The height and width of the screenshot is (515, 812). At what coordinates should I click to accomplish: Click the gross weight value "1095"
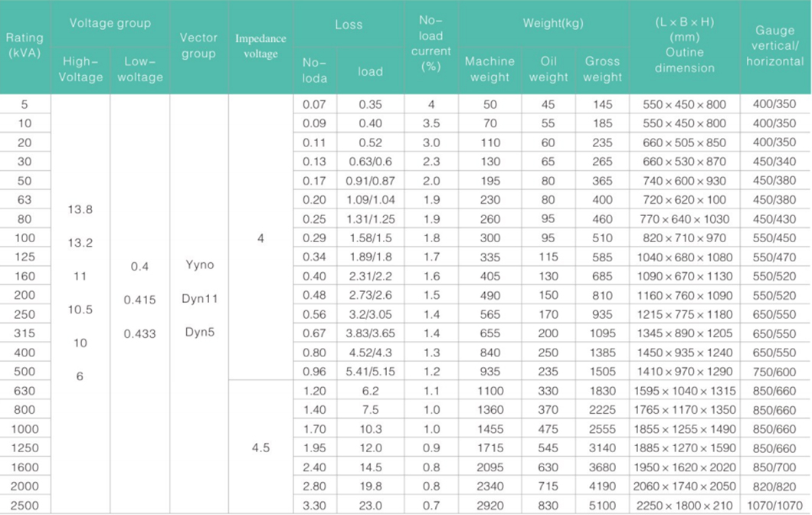pos(602,333)
